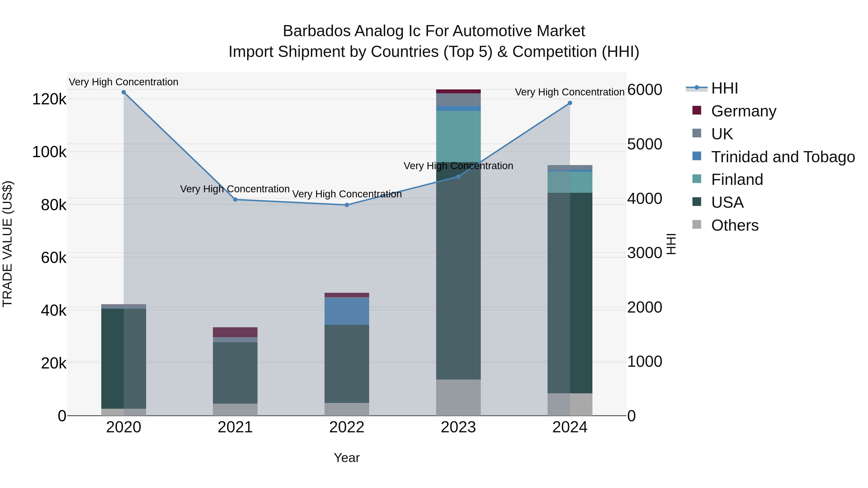Click the HHI data point for 2021
The height and width of the screenshot is (488, 868).
pyautogui.click(x=235, y=199)
